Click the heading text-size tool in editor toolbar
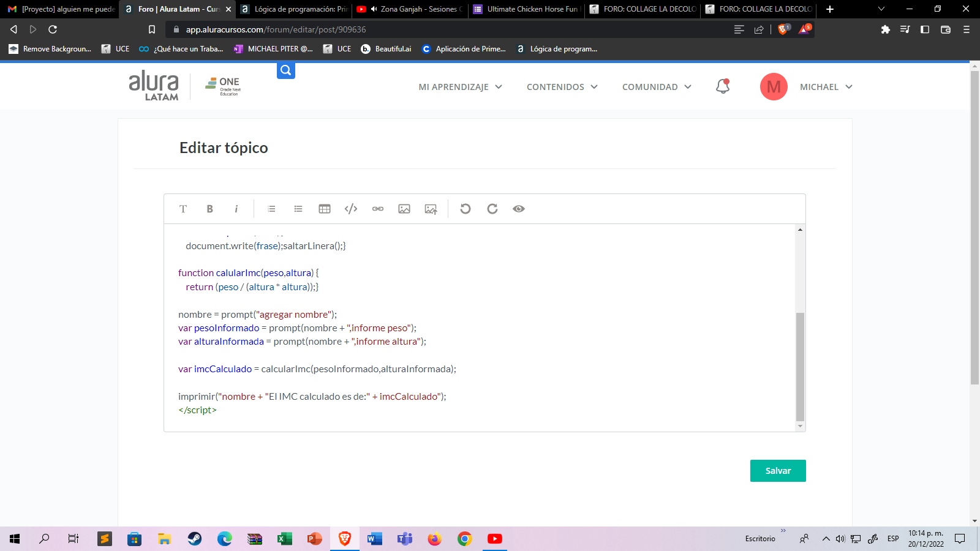The width and height of the screenshot is (980, 551). 183,209
